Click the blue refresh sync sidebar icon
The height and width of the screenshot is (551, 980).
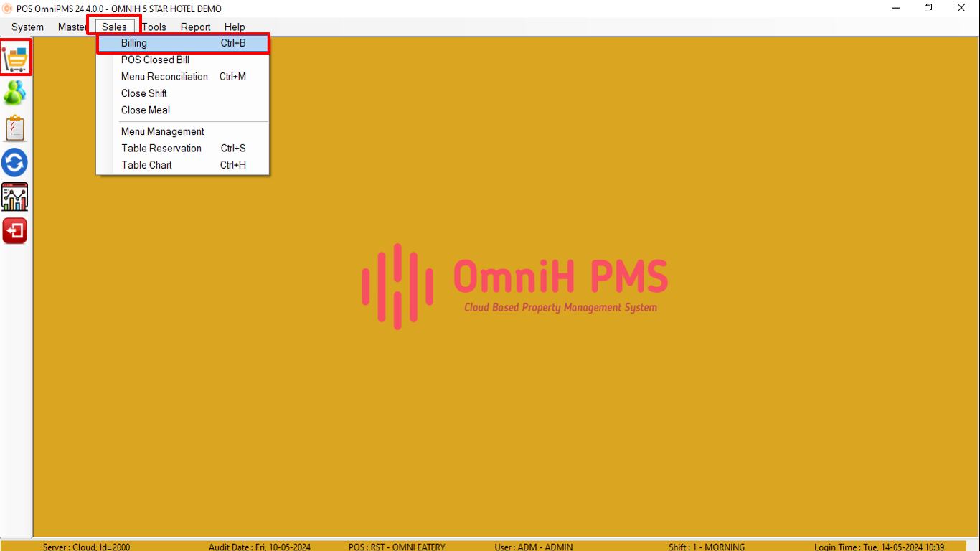(15, 162)
